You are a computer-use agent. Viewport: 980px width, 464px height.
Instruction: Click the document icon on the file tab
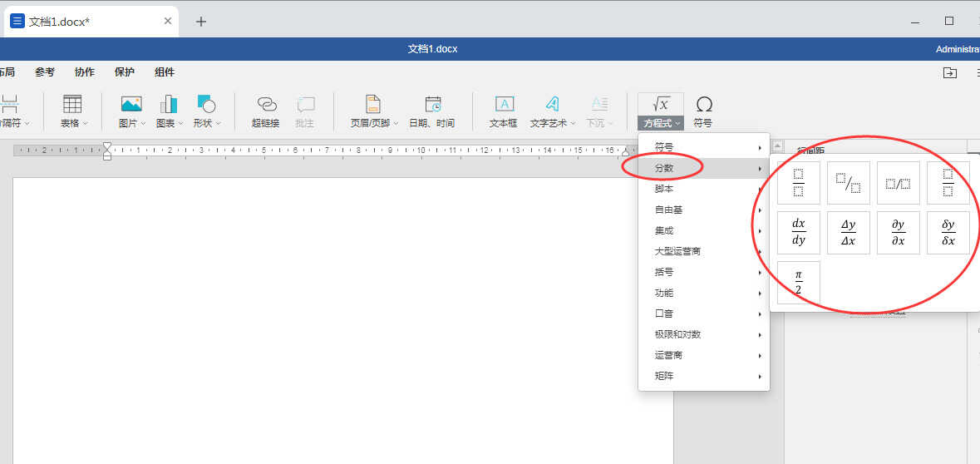coord(17,22)
